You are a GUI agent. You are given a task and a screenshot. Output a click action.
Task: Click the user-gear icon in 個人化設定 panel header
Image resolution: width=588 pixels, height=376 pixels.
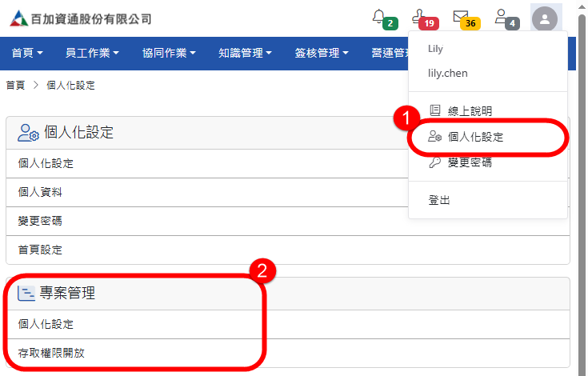tap(28, 133)
